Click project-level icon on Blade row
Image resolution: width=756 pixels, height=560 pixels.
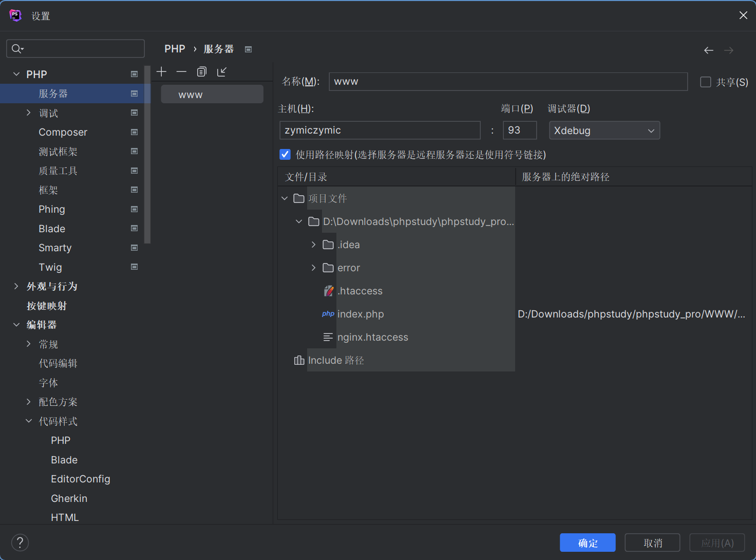tap(135, 228)
